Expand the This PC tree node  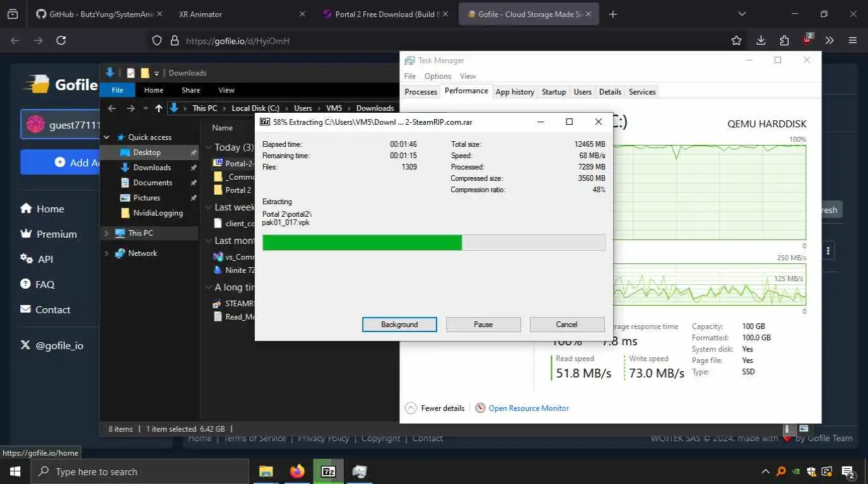pos(106,233)
